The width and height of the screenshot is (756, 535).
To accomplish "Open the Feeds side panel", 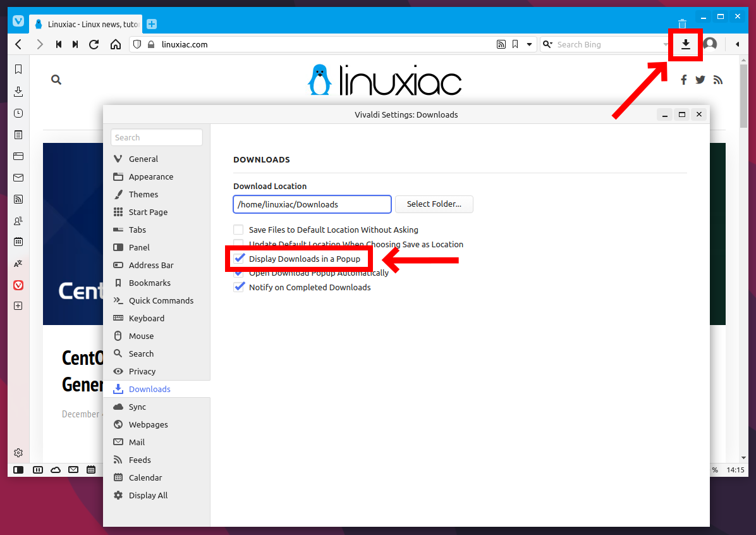I will point(18,199).
